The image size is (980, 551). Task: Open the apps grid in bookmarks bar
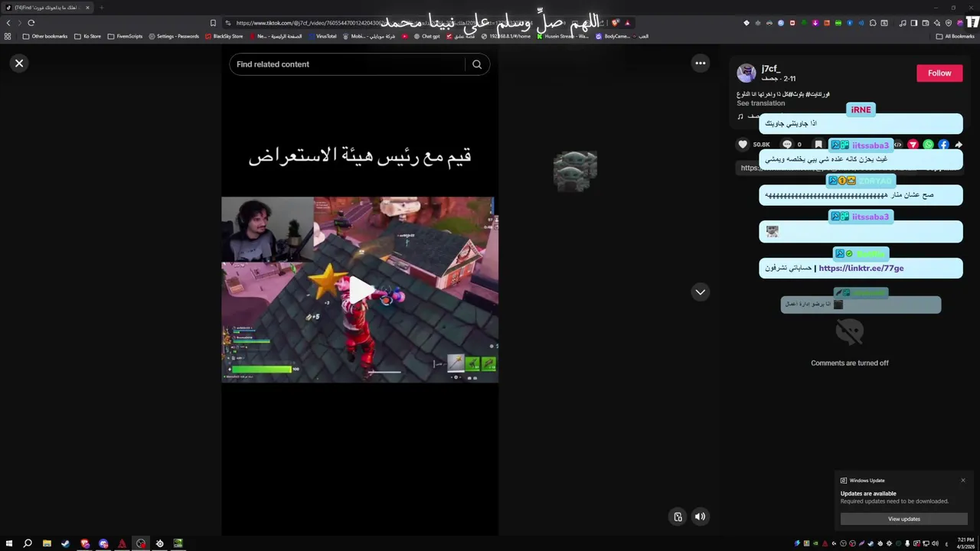(8, 36)
